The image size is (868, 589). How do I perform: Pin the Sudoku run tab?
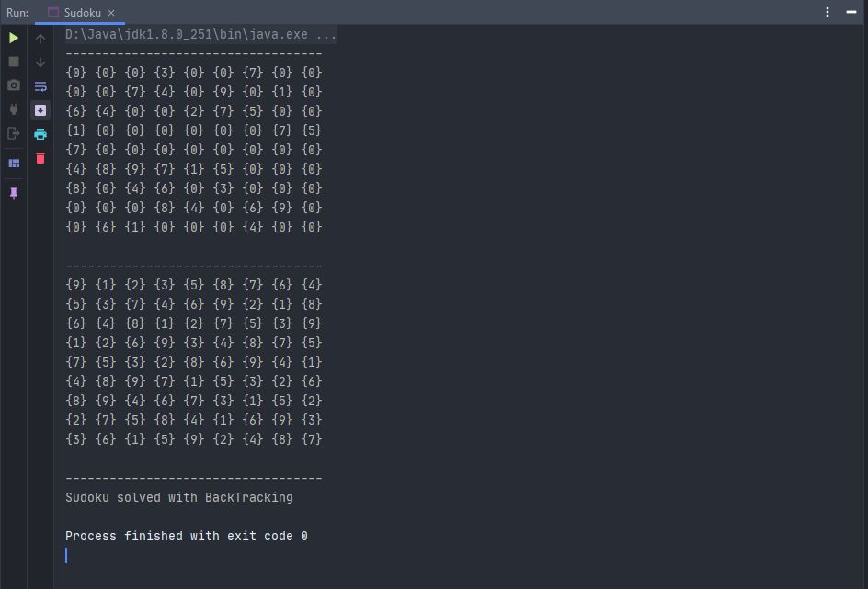click(14, 194)
